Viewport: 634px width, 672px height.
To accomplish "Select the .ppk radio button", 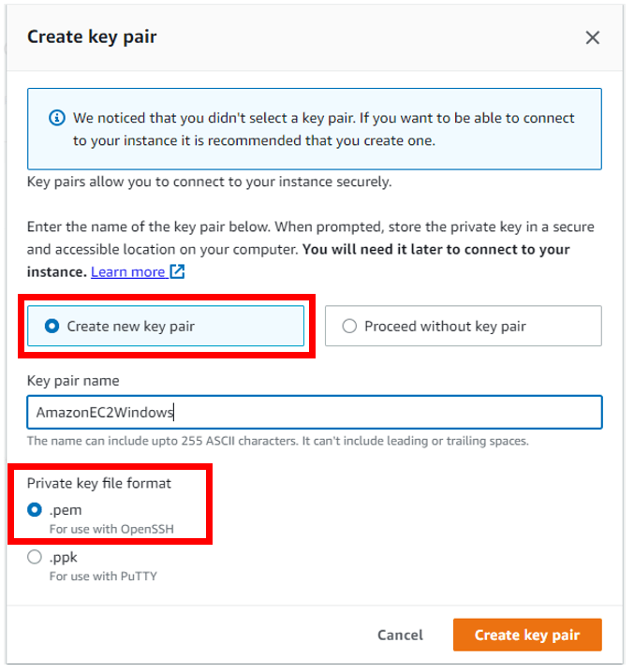I will (x=35, y=558).
